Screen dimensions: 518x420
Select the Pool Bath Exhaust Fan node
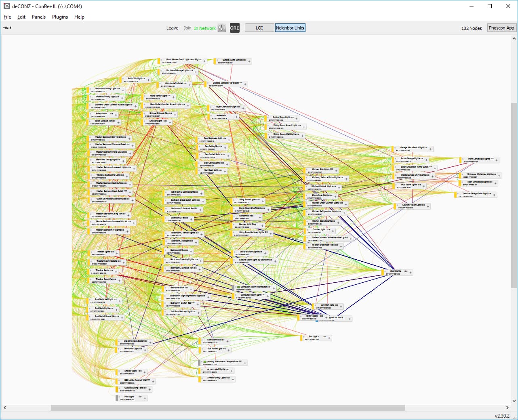tap(105, 318)
